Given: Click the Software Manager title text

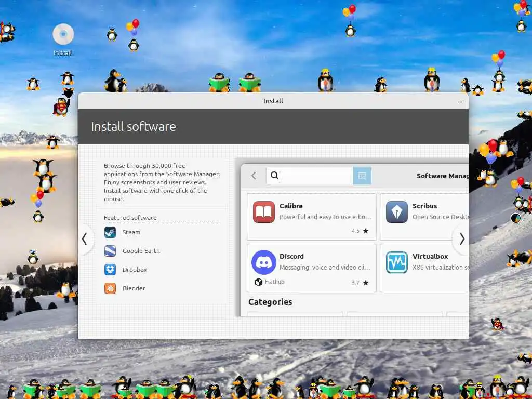Looking at the screenshot, I should click(443, 176).
